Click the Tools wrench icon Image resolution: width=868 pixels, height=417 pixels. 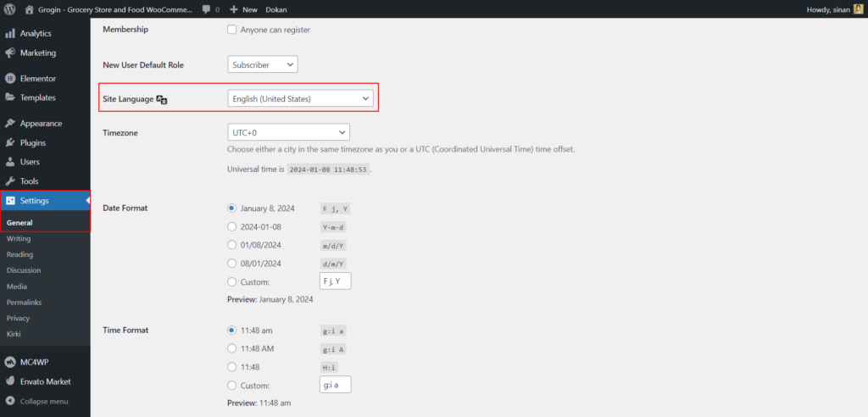(10, 181)
